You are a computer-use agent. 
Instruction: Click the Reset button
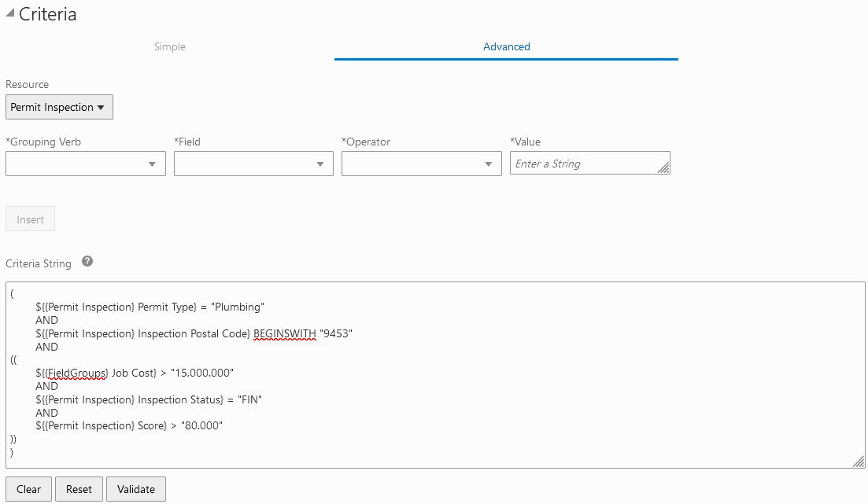(x=79, y=488)
